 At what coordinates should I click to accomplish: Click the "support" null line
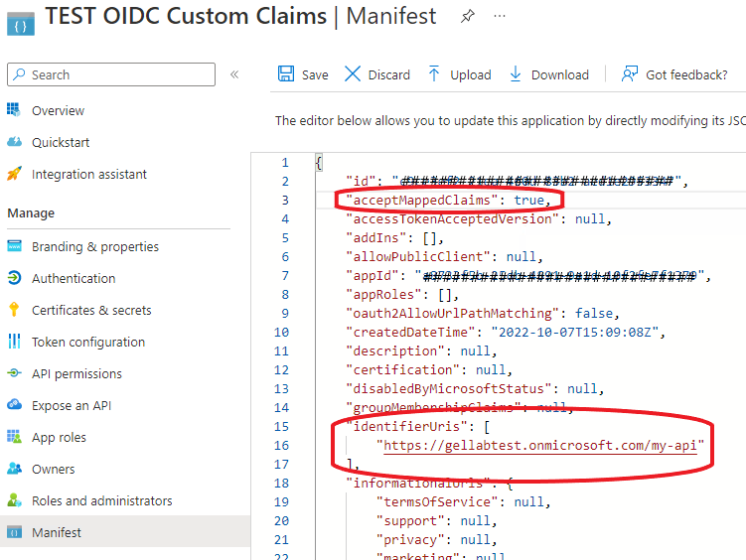click(437, 521)
